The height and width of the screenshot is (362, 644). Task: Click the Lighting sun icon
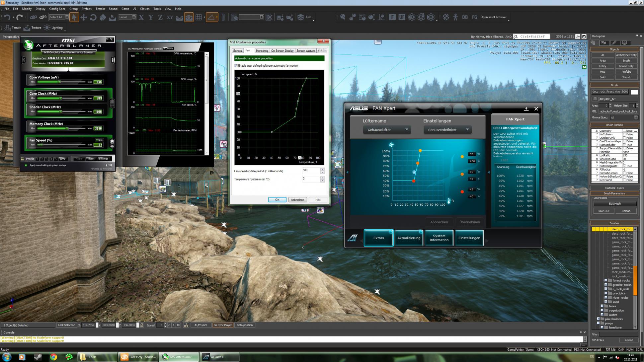click(47, 28)
